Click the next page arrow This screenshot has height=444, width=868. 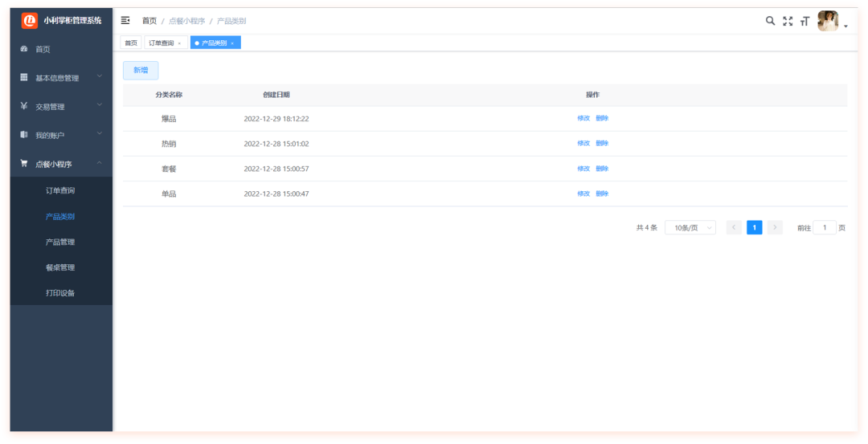[775, 227]
